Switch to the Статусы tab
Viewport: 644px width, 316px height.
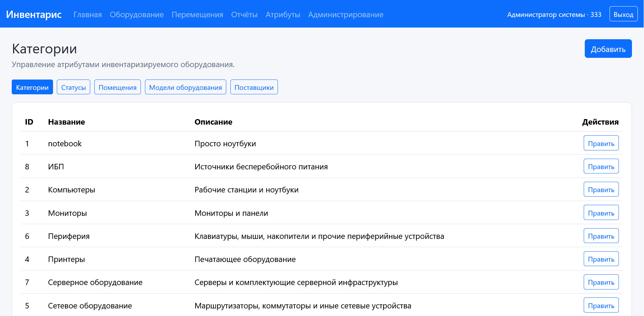73,87
